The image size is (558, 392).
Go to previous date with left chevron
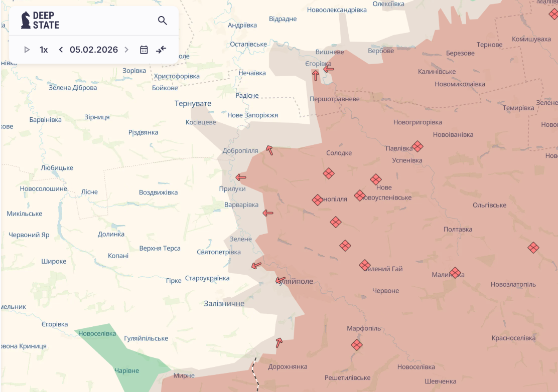[x=61, y=50]
